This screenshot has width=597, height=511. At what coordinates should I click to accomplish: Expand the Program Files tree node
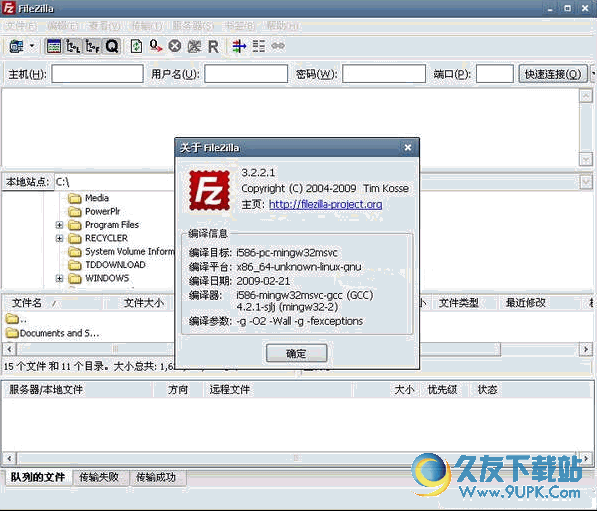click(x=59, y=225)
